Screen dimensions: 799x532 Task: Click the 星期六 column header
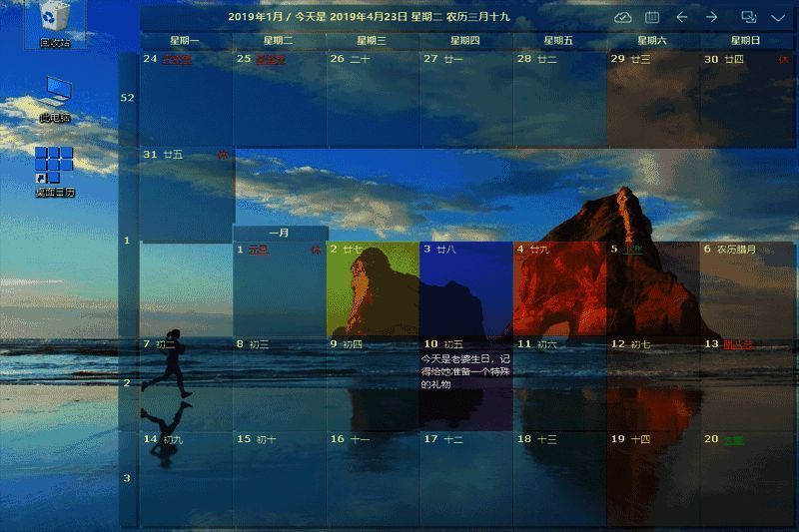click(x=652, y=40)
